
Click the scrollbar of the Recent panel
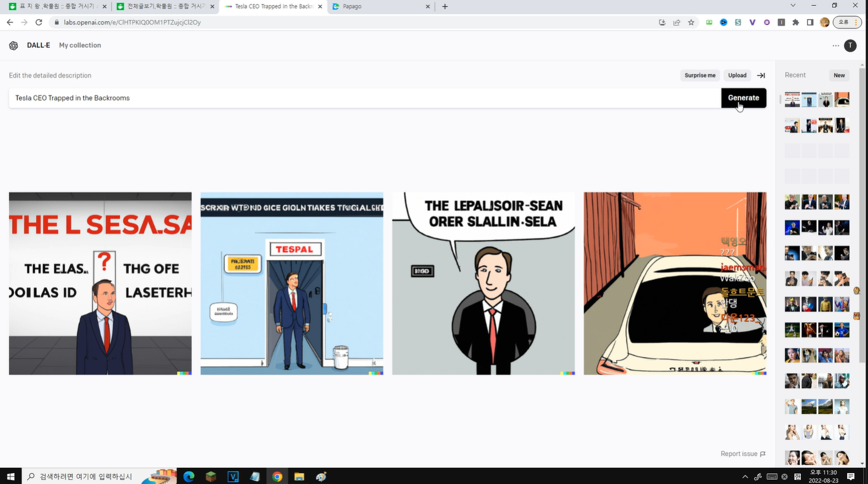click(x=862, y=214)
